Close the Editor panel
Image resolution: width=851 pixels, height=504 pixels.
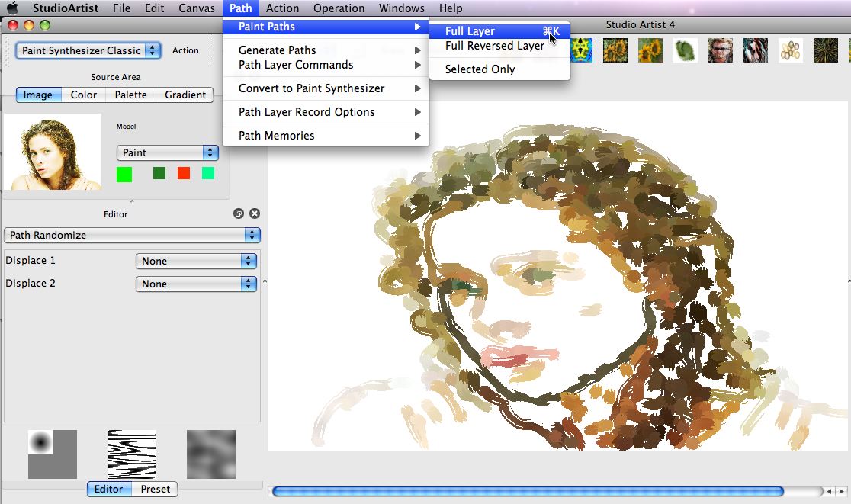(255, 213)
